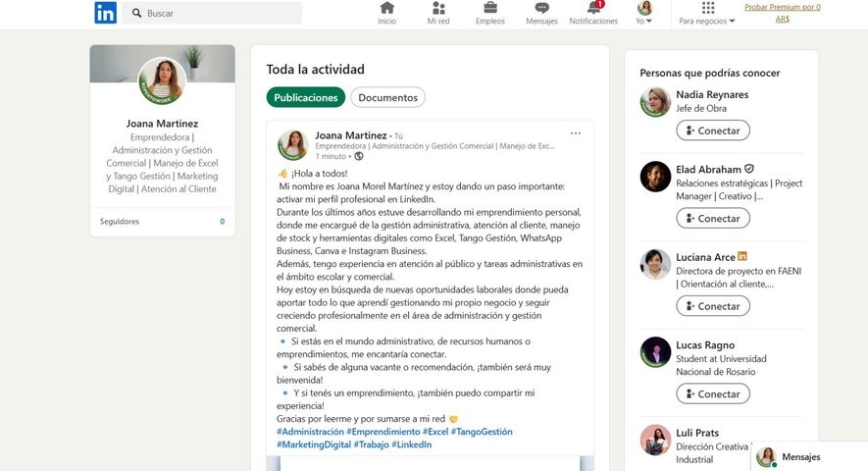Image resolution: width=868 pixels, height=471 pixels.
Task: Click Probar Premium por 0 ARS link
Action: [x=783, y=13]
